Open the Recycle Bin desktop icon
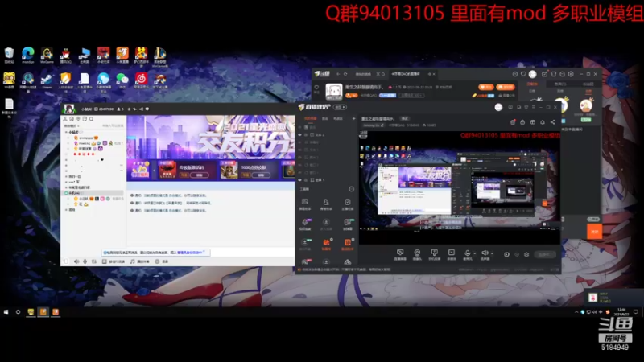The width and height of the screenshot is (644, 362). (9, 55)
